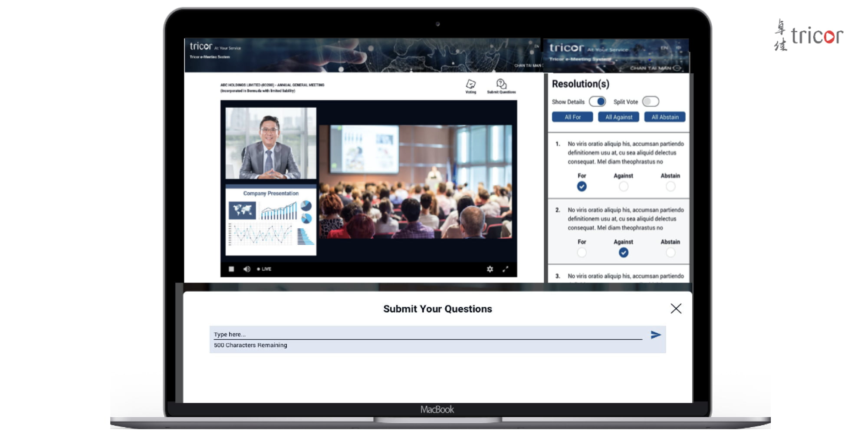This screenshot has width=868, height=434.
Task: Select Abstain on resolution 2
Action: tap(671, 253)
